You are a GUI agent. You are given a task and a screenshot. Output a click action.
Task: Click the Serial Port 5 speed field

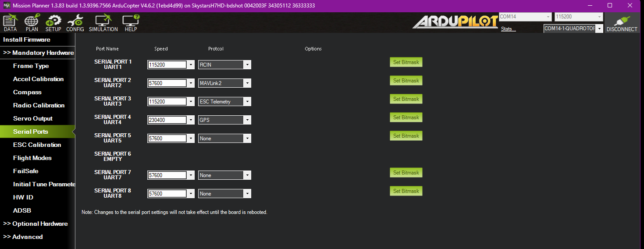tap(167, 139)
